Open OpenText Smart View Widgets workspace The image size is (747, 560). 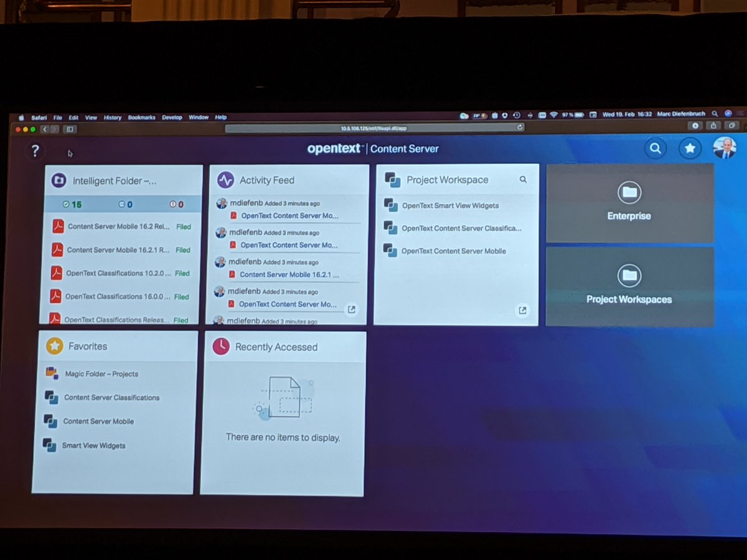451,205
